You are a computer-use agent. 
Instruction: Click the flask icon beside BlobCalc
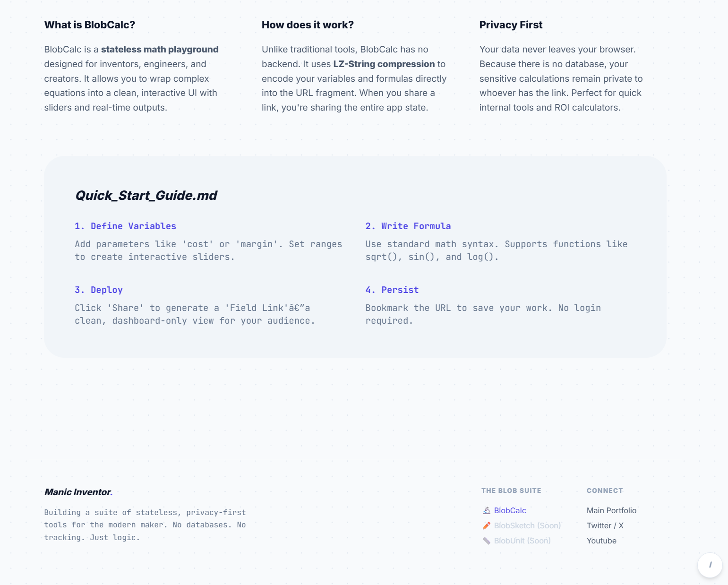tap(486, 510)
